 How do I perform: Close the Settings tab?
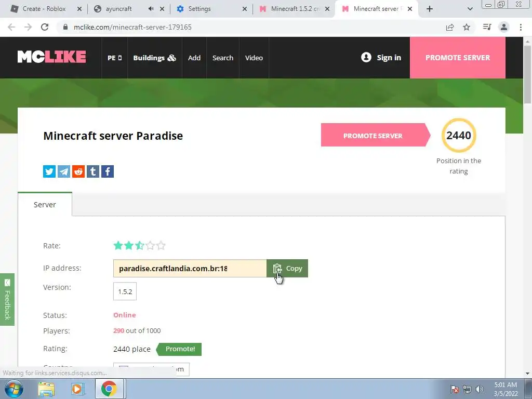pos(244,9)
